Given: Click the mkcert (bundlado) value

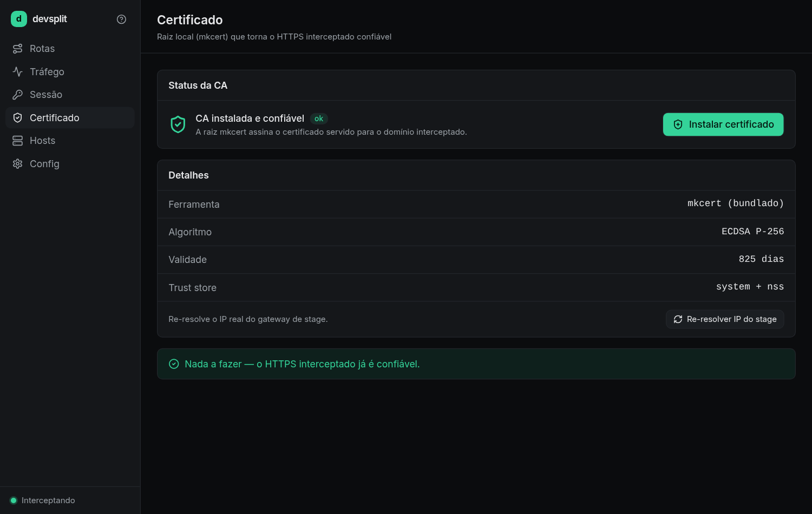Looking at the screenshot, I should 736,203.
